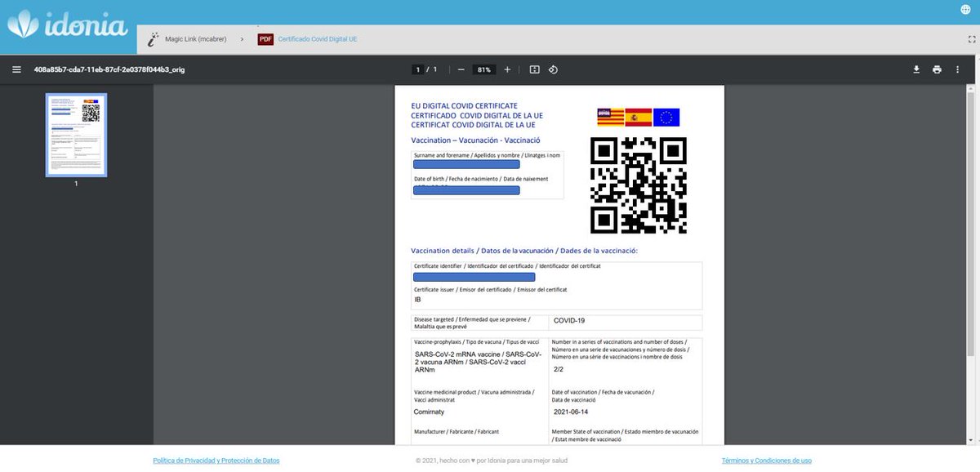This screenshot has width=980, height=472.
Task: Click the Magic Link icon
Action: pos(153,38)
